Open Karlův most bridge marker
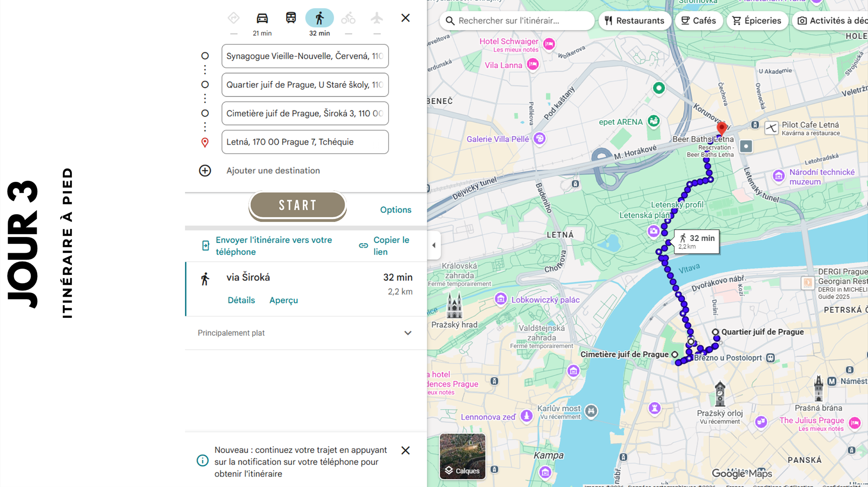868x487 pixels. pyautogui.click(x=591, y=411)
